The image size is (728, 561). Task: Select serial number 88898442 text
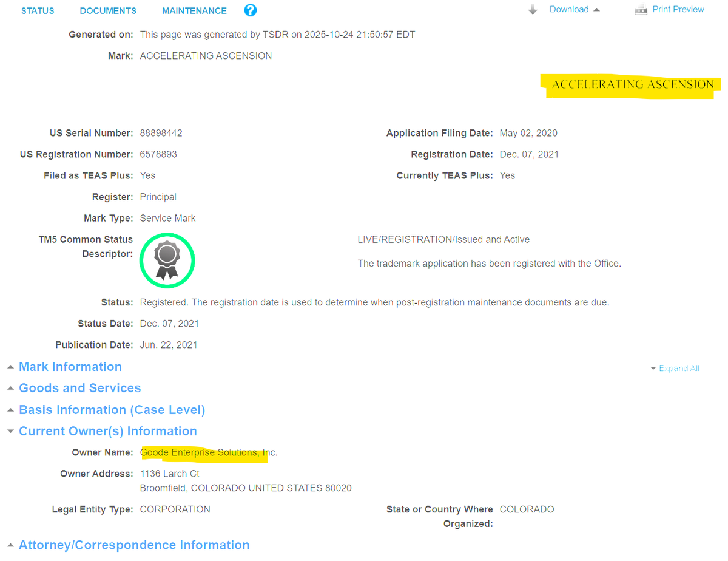click(161, 133)
